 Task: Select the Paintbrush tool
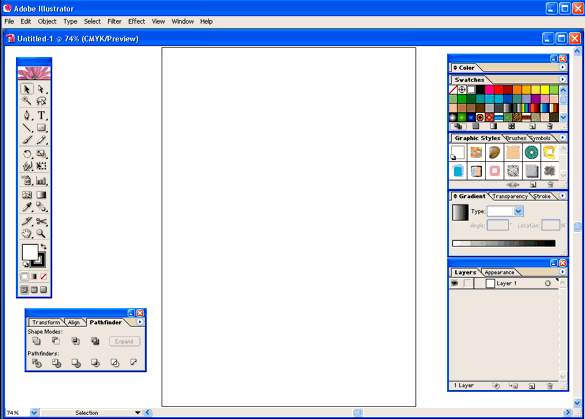26,140
